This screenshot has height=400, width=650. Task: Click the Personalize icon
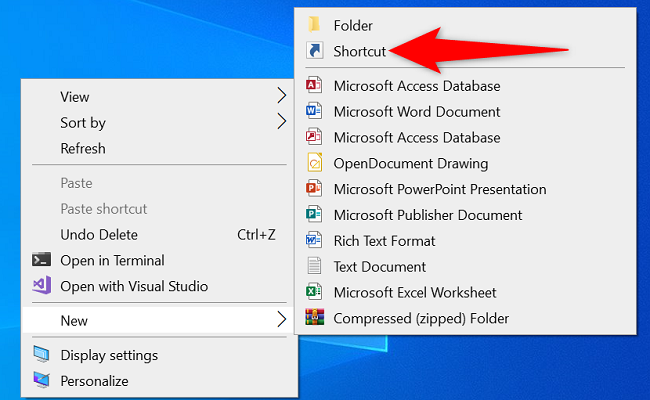(41, 380)
